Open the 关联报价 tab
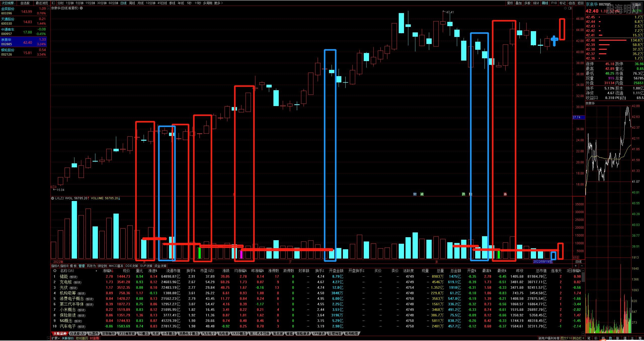 tap(68, 338)
